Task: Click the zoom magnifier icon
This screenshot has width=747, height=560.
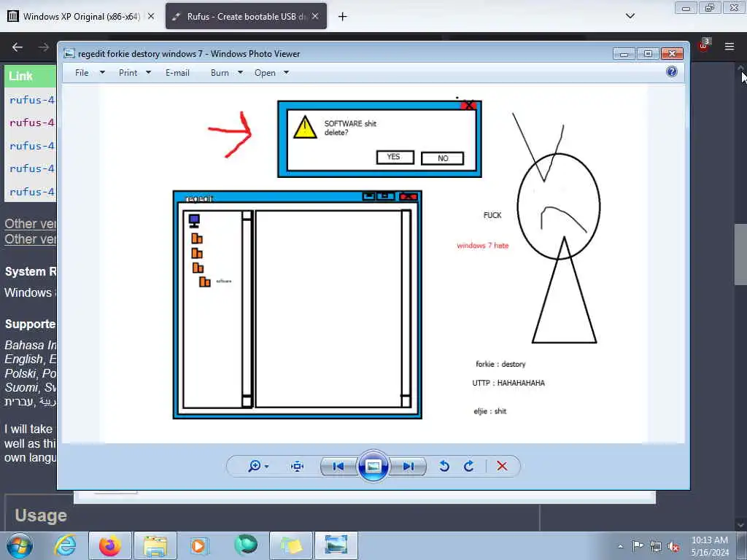Action: (255, 466)
